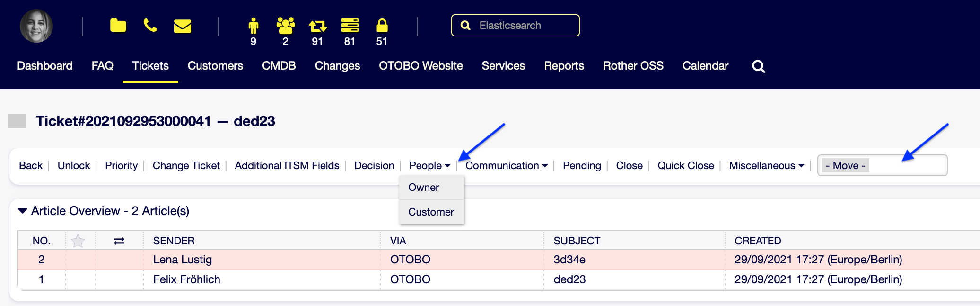Click the phone ticket icon

(x=150, y=26)
